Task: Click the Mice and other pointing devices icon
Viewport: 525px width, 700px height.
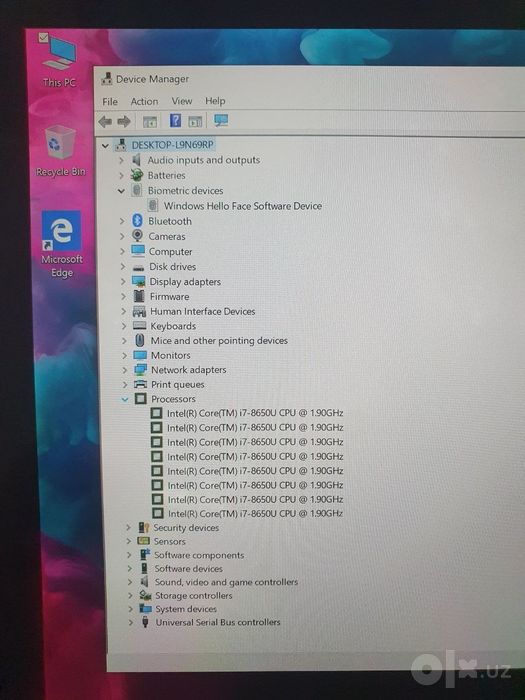Action: pos(140,341)
